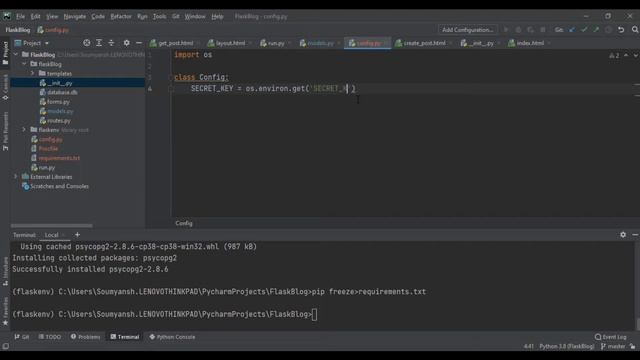Expand the flaskenv library root folder

tap(24, 129)
